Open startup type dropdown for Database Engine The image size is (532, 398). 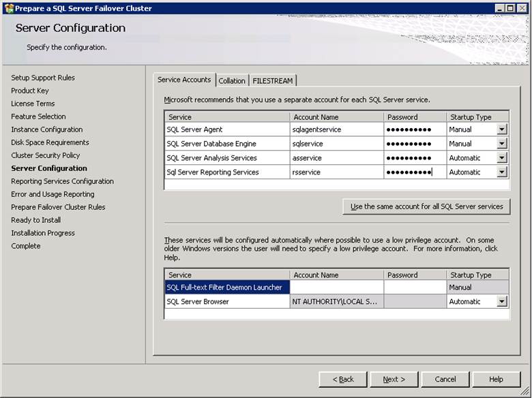point(502,143)
